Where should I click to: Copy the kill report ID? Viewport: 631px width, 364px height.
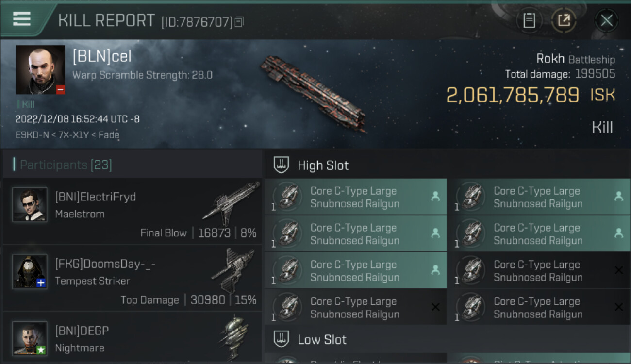pos(239,22)
